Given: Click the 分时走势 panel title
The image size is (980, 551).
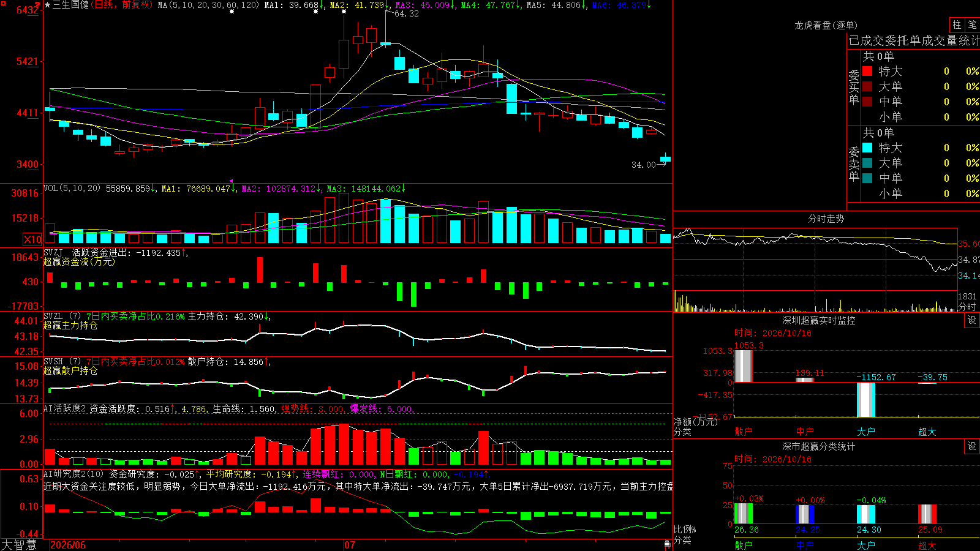Looking at the screenshot, I should 826,219.
